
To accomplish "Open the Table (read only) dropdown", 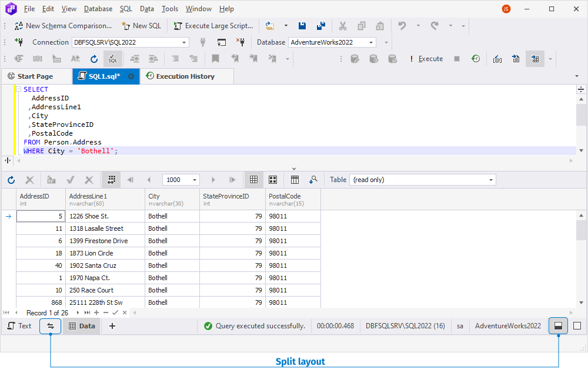I will tap(423, 180).
